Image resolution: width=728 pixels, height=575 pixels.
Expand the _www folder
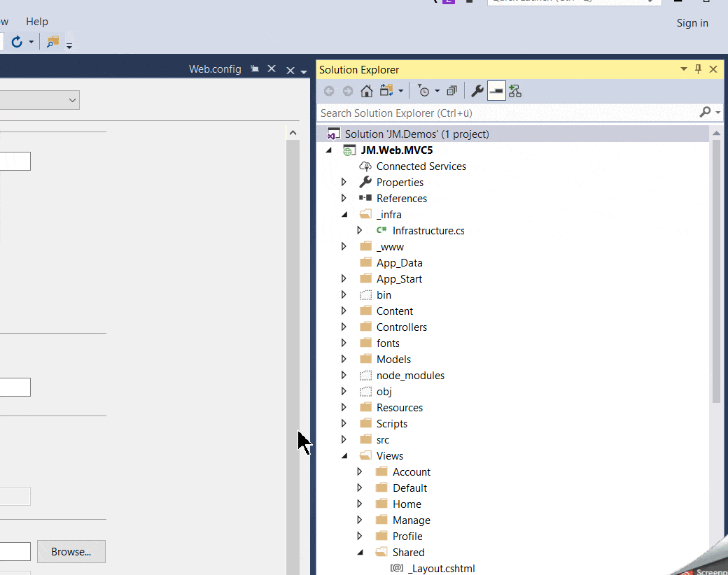click(x=344, y=246)
